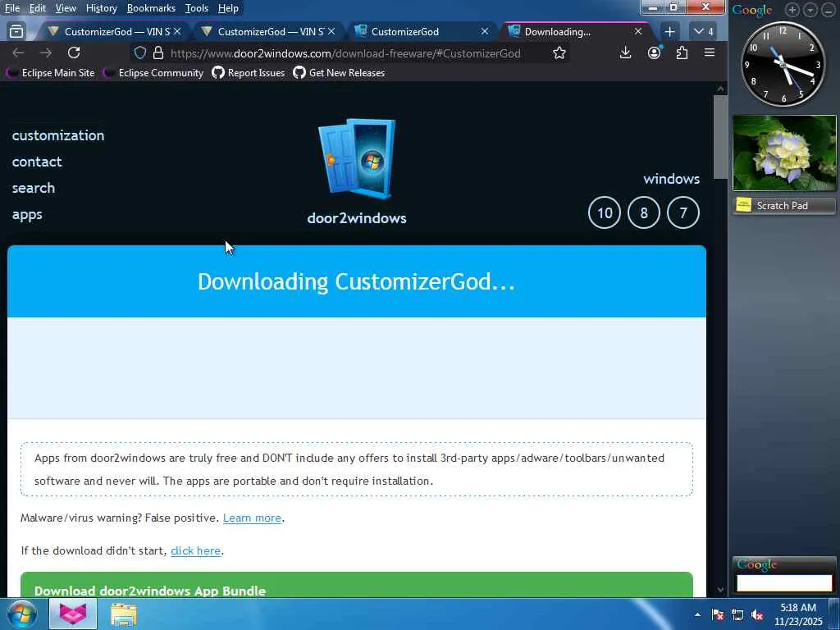
Task: Open the File menu
Action: pos(12,8)
